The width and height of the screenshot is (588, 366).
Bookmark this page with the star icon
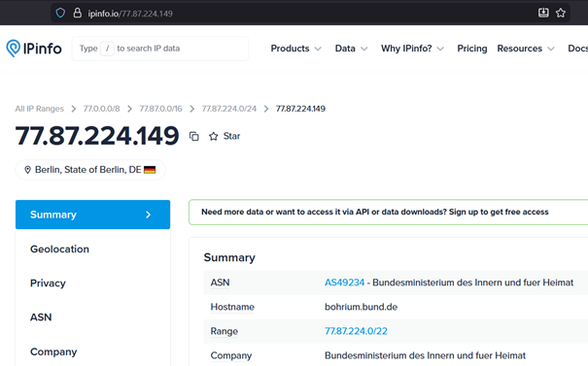(x=561, y=14)
